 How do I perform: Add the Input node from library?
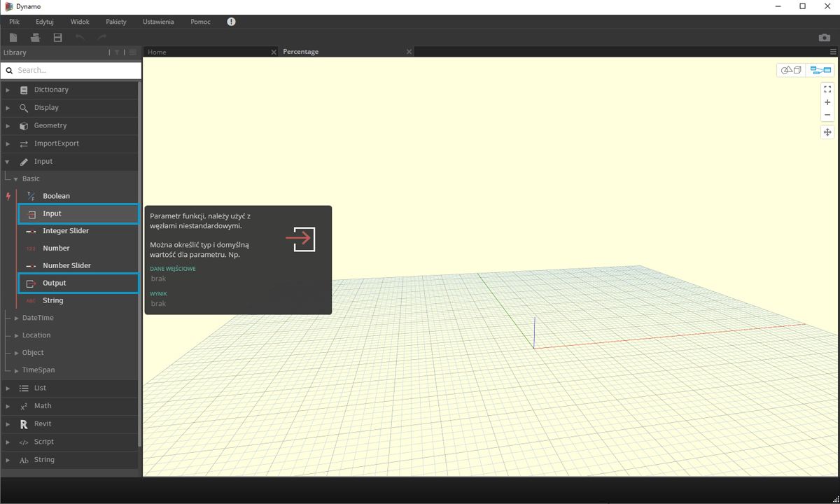click(78, 213)
